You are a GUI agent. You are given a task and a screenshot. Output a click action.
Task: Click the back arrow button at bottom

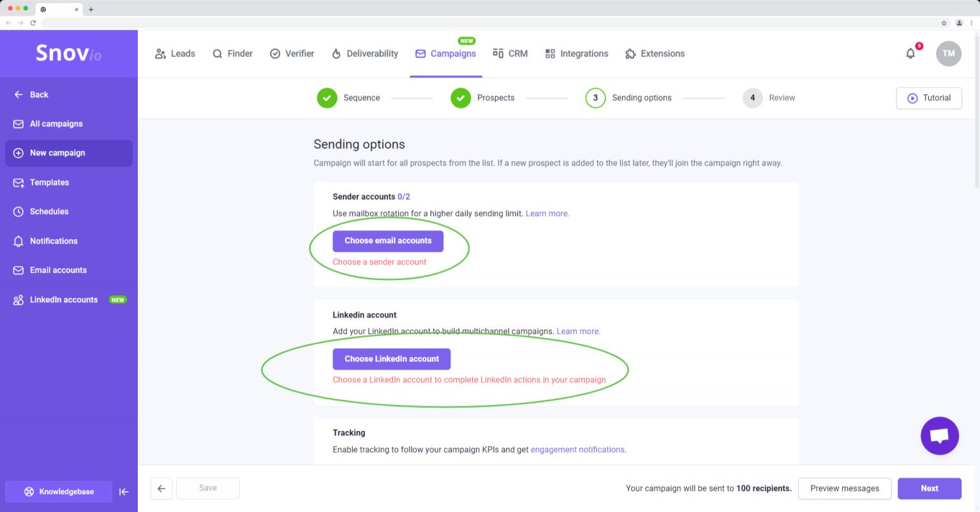[161, 488]
